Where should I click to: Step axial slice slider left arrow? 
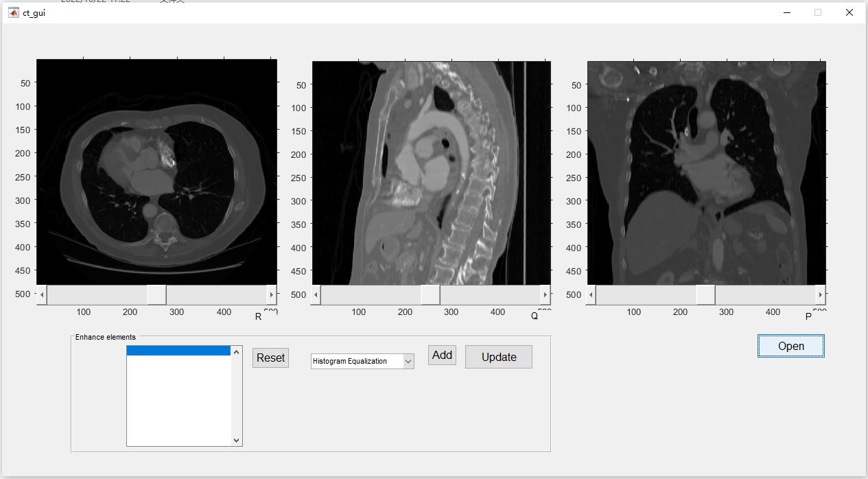[42, 294]
